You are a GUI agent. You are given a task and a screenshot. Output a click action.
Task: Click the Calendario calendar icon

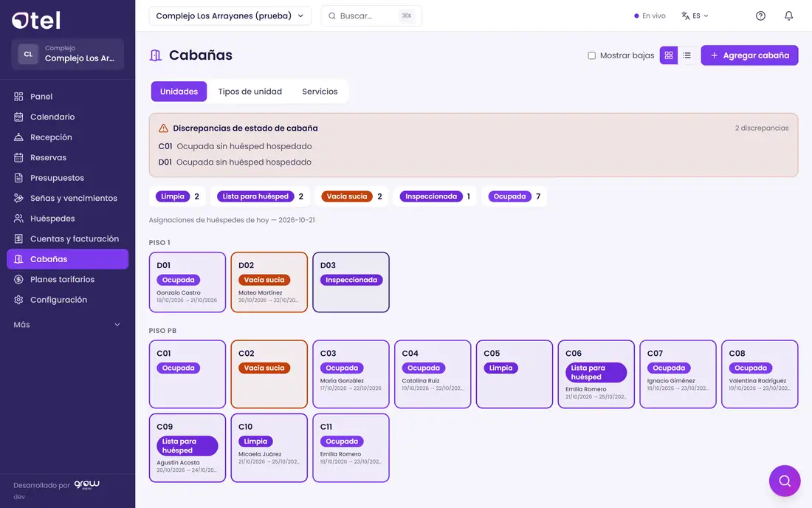coord(18,117)
